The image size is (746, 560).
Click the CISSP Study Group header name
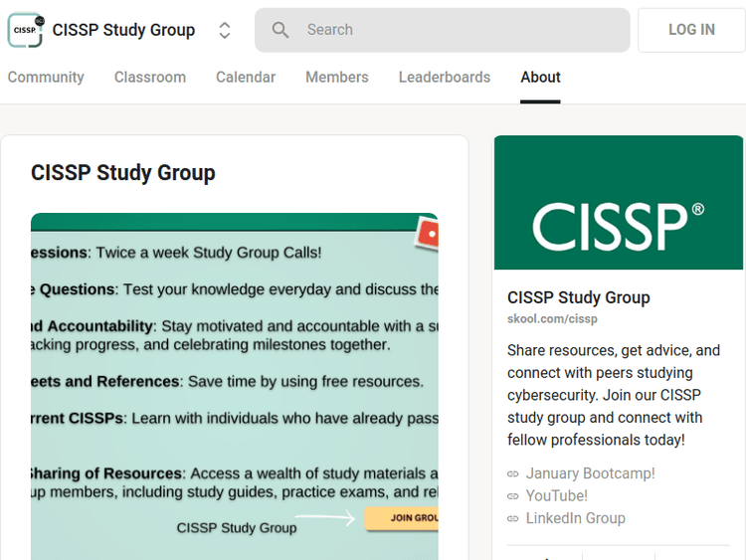[123, 30]
